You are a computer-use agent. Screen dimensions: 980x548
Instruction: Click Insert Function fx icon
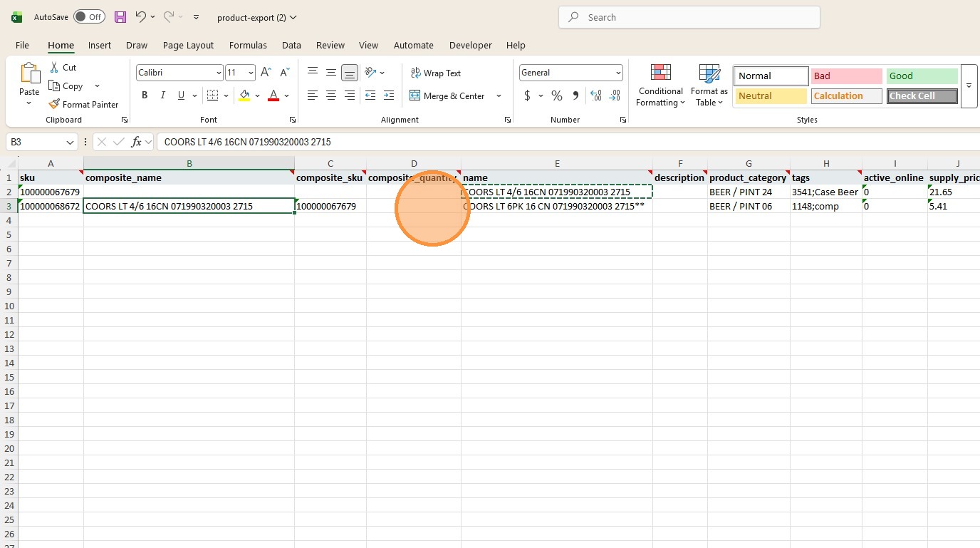136,142
